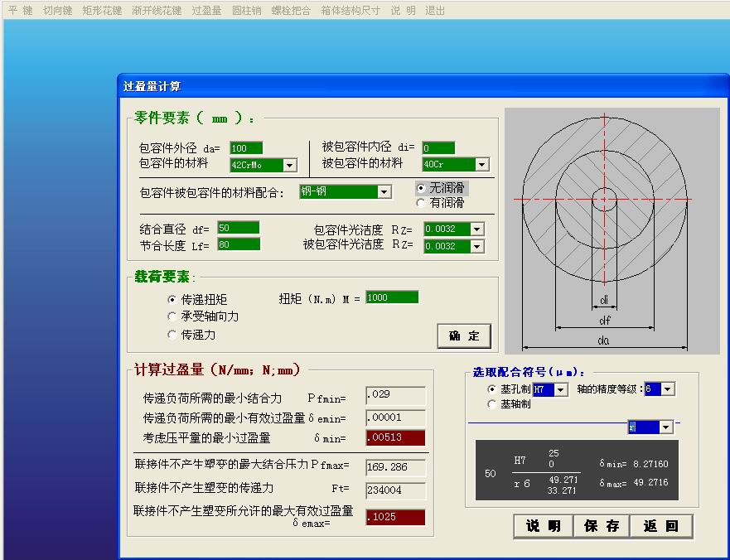Click the 选取配合符号 section heading
730x560 pixels.
point(529,372)
